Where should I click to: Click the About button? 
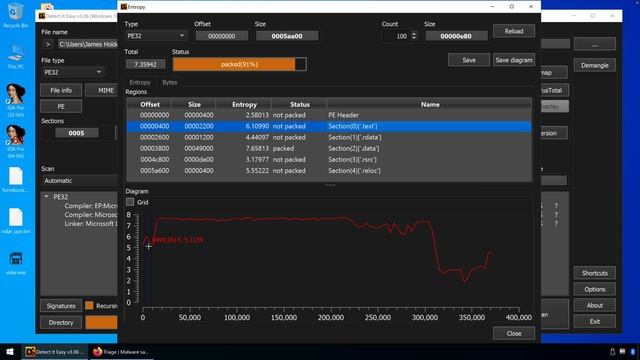click(595, 305)
